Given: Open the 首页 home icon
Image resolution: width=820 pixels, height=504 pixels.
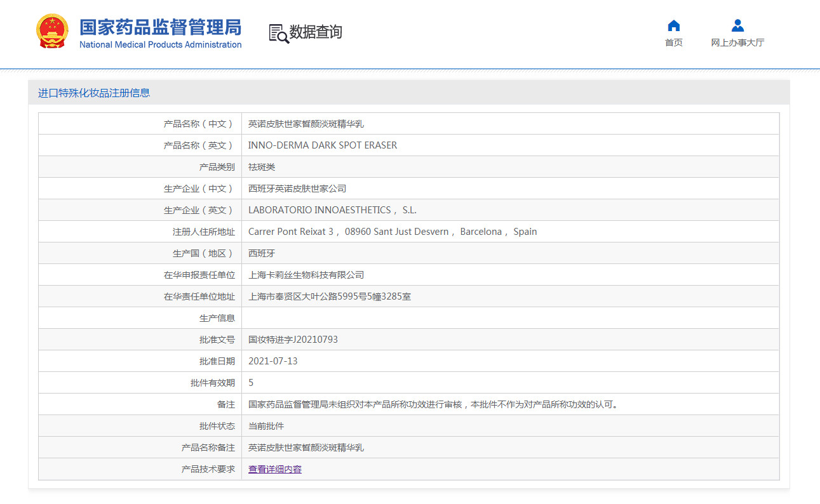Looking at the screenshot, I should [674, 25].
